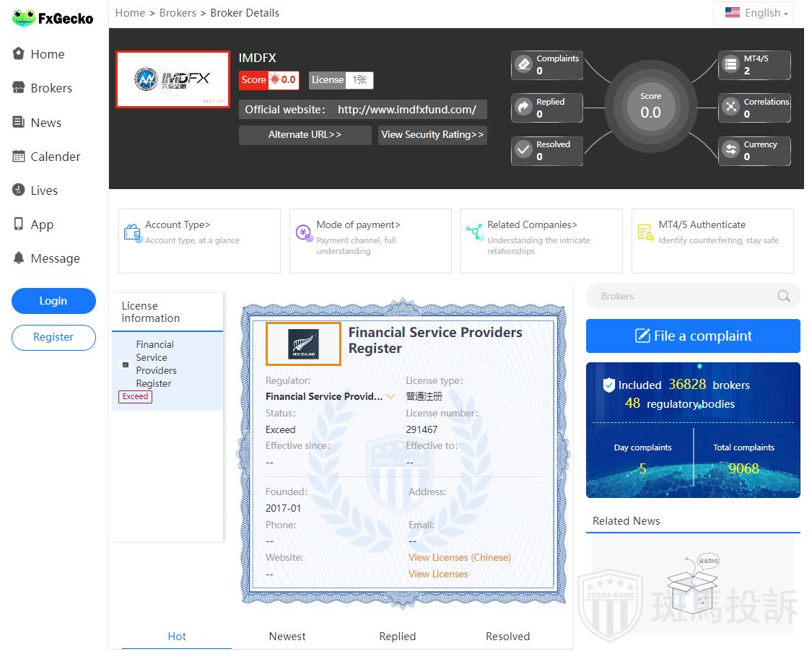
Task: Open Brokers in the sidebar menu
Action: pos(51,88)
